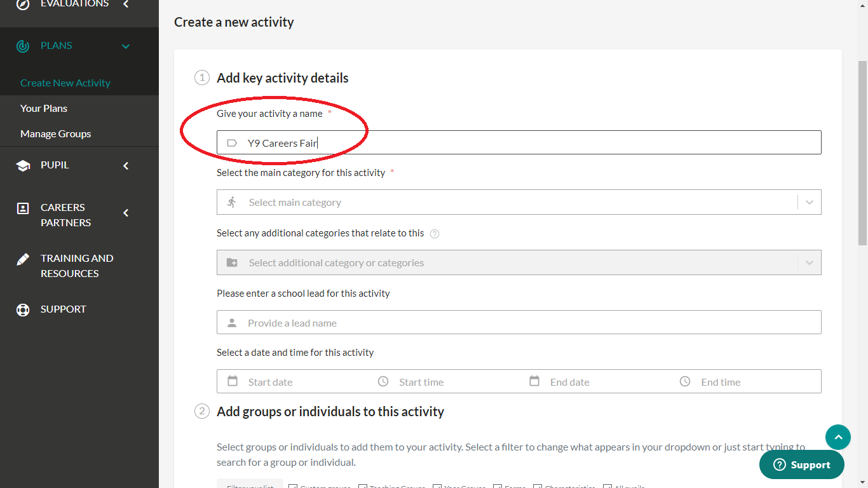Click the Provide a lead name field
Screen dimensions: 868x488
coord(519,323)
